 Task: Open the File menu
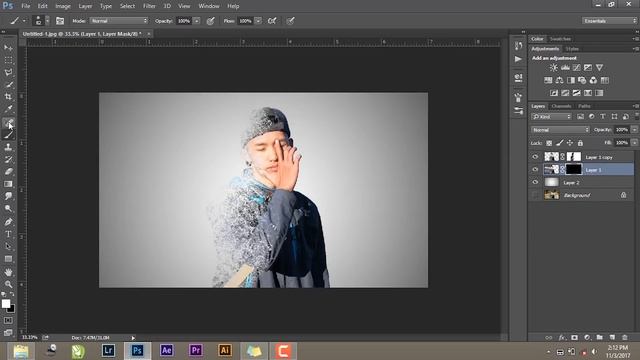point(26,6)
